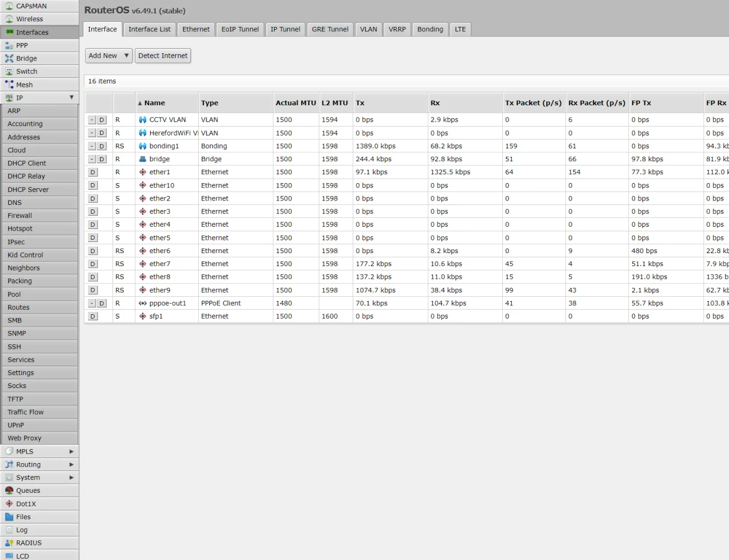Screen dimensions: 729x560
Task: Click the pppoe-out1 interface icon
Action: (143, 303)
